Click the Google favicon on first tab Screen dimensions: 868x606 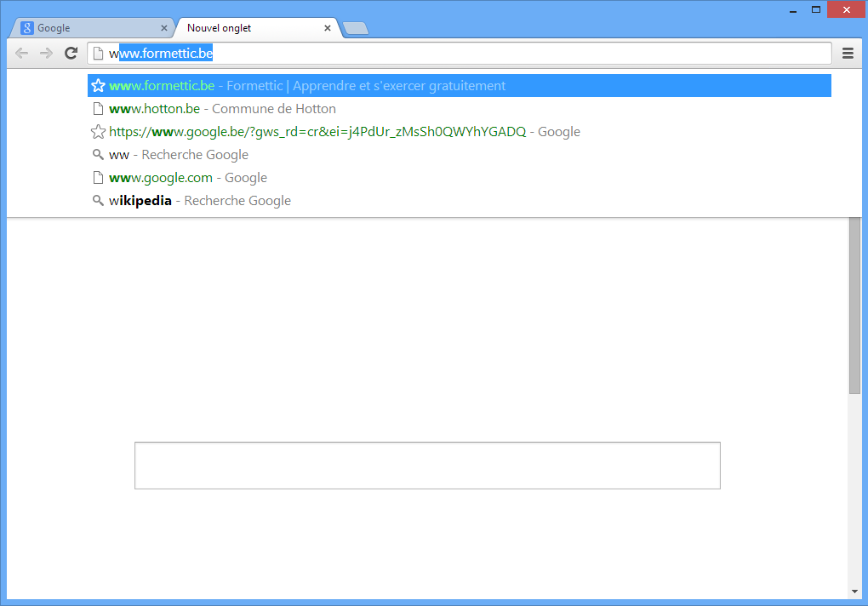27,28
